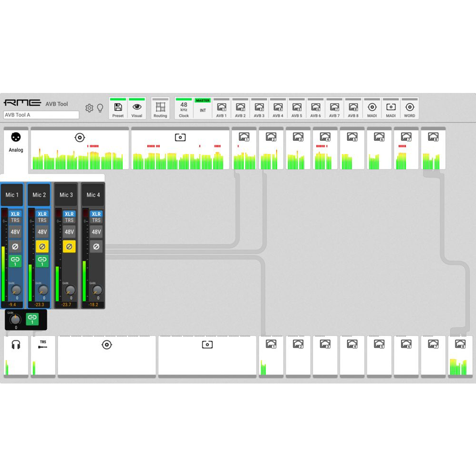Enable 48V phantom power on Mic 3

[x=69, y=232]
